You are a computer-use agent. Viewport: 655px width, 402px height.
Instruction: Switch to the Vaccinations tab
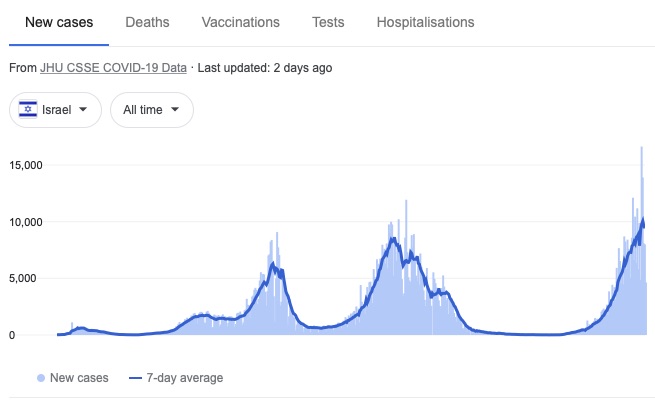(x=241, y=22)
